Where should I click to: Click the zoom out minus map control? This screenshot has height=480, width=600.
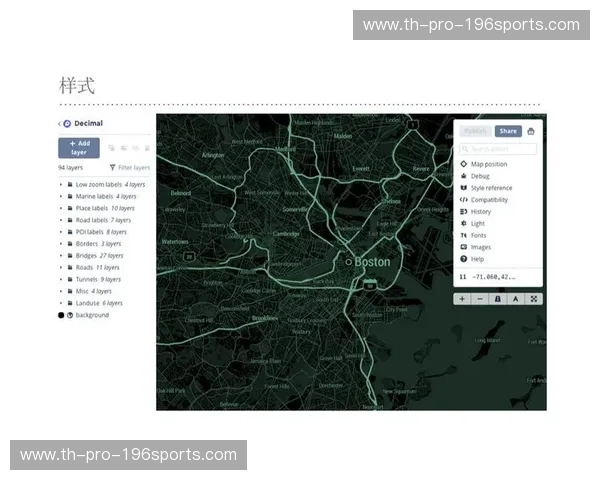[480, 299]
